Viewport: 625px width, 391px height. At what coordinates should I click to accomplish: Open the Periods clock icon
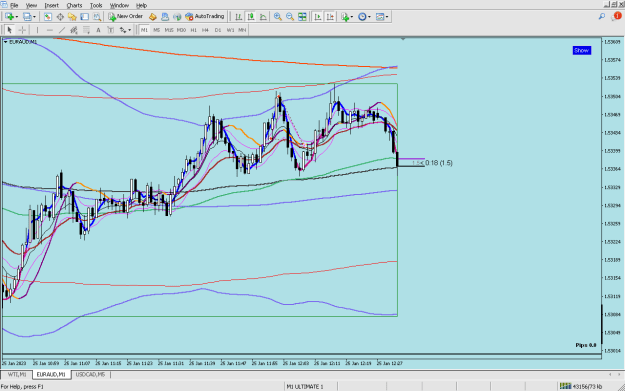tap(362, 17)
